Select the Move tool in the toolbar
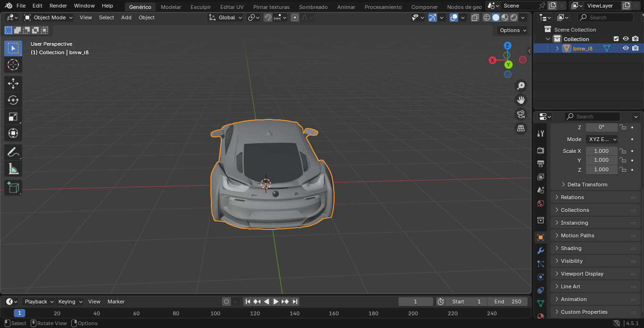This screenshot has height=328, width=644. coord(13,84)
